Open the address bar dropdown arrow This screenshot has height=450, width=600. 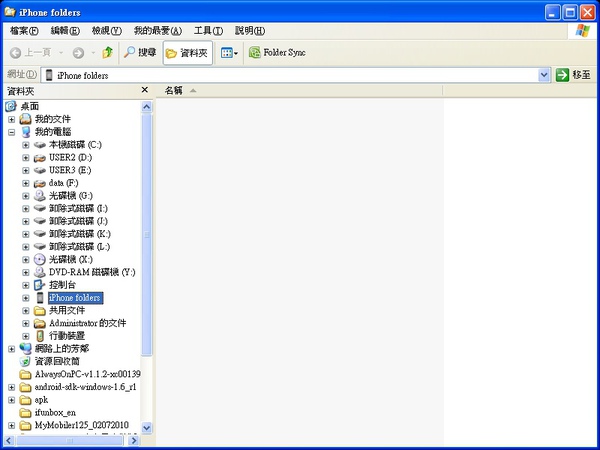[x=544, y=75]
